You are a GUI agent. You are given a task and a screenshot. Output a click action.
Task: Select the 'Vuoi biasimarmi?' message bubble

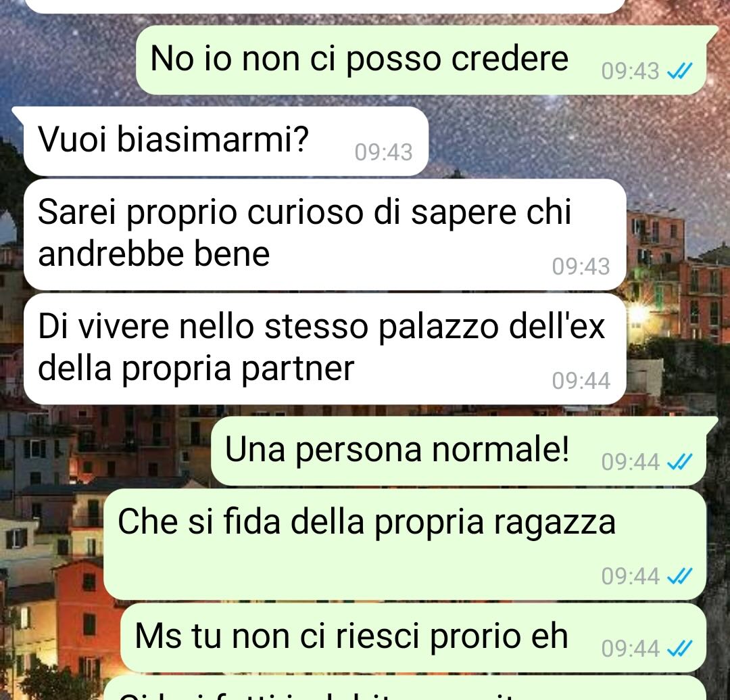click(220, 141)
